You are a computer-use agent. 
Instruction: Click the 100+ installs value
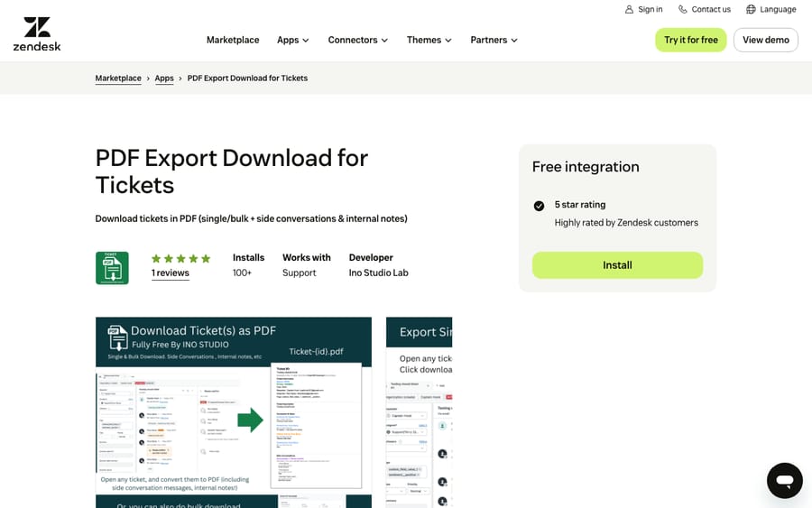pos(242,272)
